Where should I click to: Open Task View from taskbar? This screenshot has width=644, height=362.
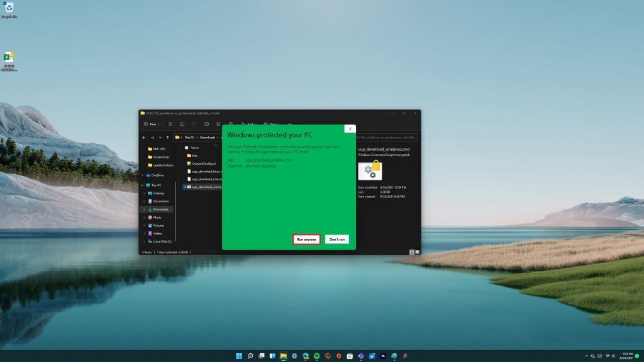(261, 356)
